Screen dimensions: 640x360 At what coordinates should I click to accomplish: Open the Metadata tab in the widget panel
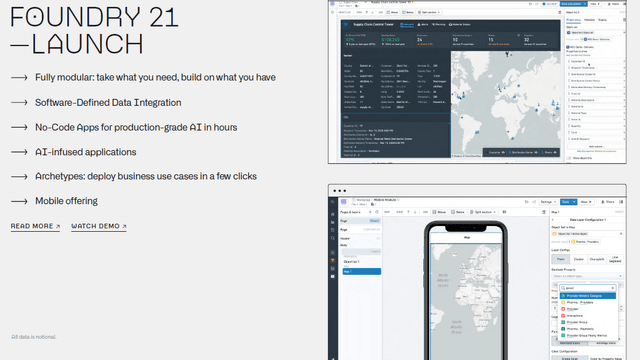tap(589, 20)
